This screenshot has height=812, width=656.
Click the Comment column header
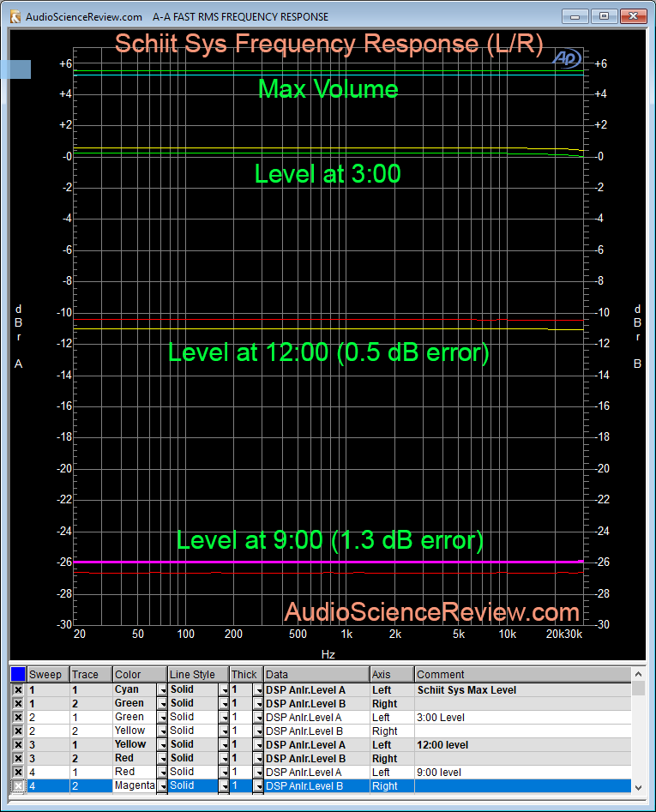(x=523, y=674)
